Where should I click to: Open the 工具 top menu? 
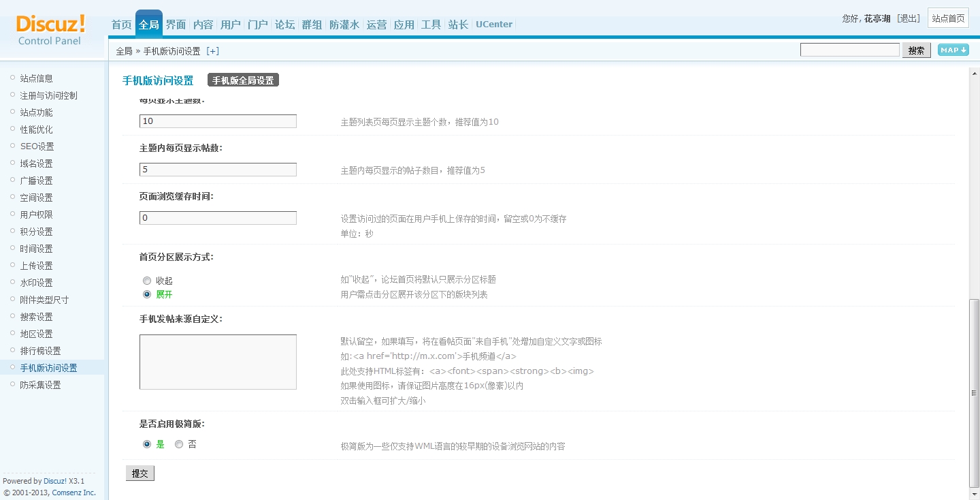point(431,25)
